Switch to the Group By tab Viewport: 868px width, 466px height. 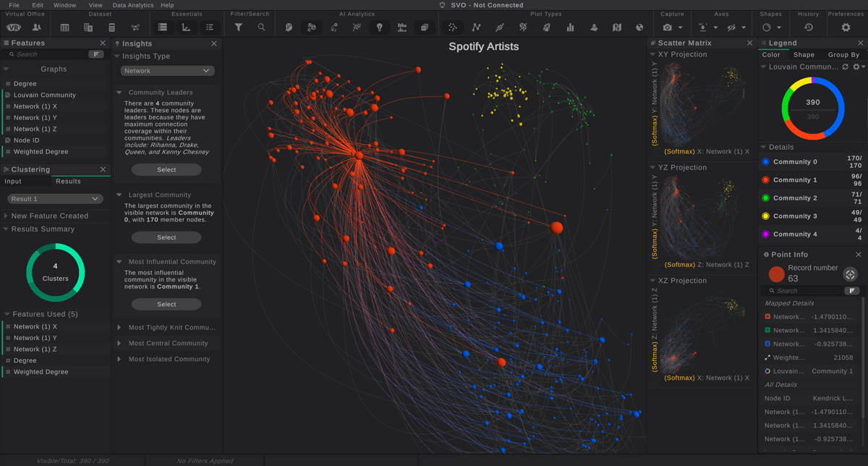[843, 55]
